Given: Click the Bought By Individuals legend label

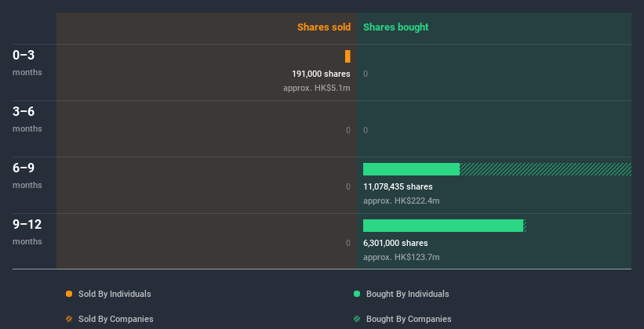Looking at the screenshot, I should pos(407,294).
